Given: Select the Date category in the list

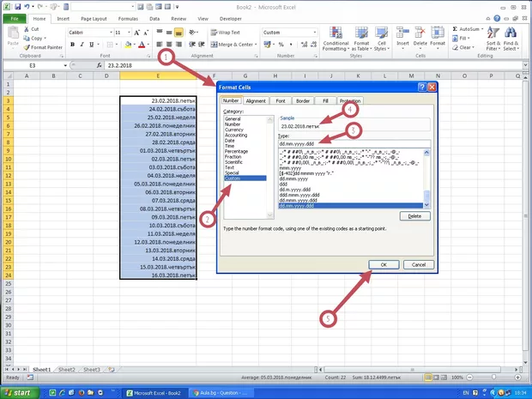Looking at the screenshot, I should click(229, 140).
